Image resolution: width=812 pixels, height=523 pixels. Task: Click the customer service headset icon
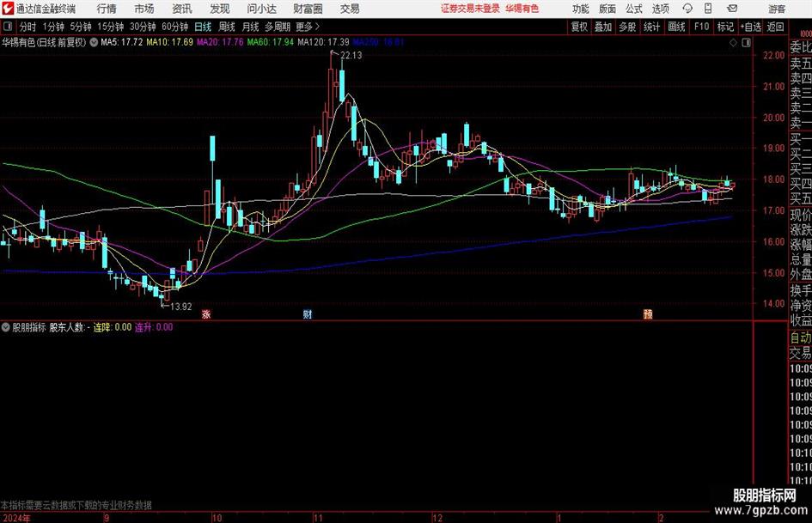click(x=687, y=9)
